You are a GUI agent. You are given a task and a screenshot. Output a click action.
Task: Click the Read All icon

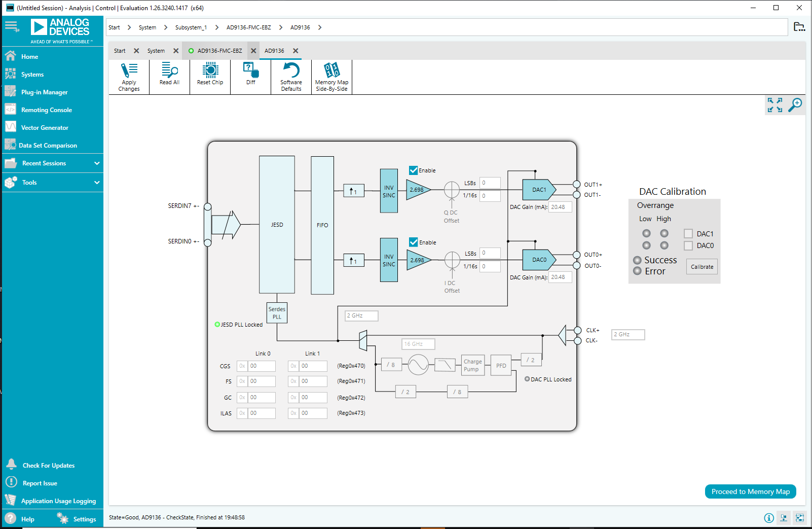click(169, 71)
